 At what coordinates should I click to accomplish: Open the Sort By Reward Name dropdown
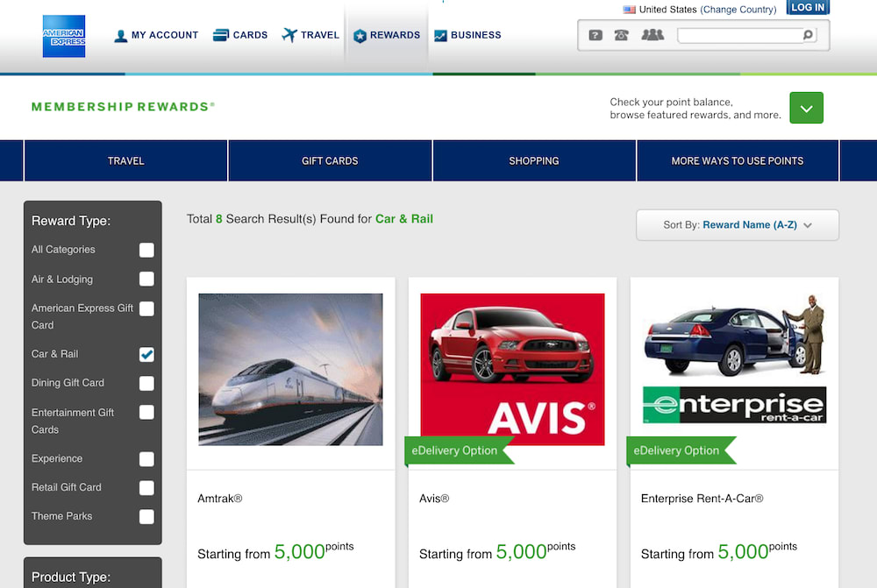(738, 225)
